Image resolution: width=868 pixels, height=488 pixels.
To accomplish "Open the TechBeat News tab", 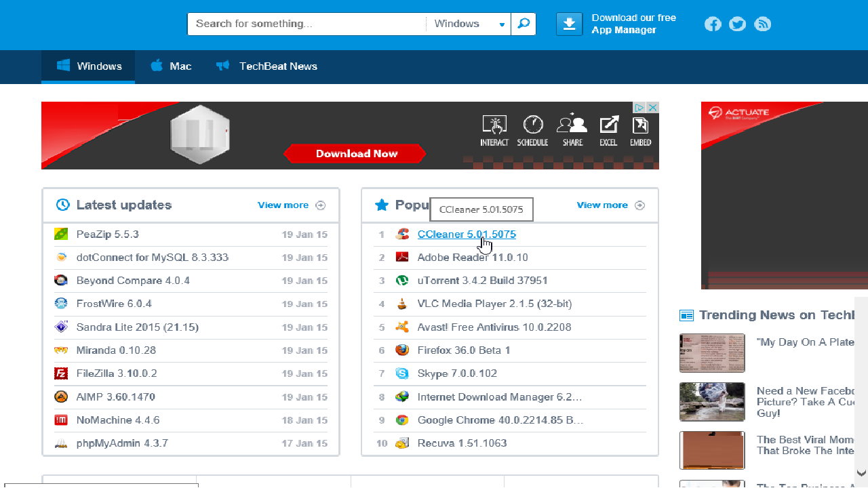I will [267, 66].
